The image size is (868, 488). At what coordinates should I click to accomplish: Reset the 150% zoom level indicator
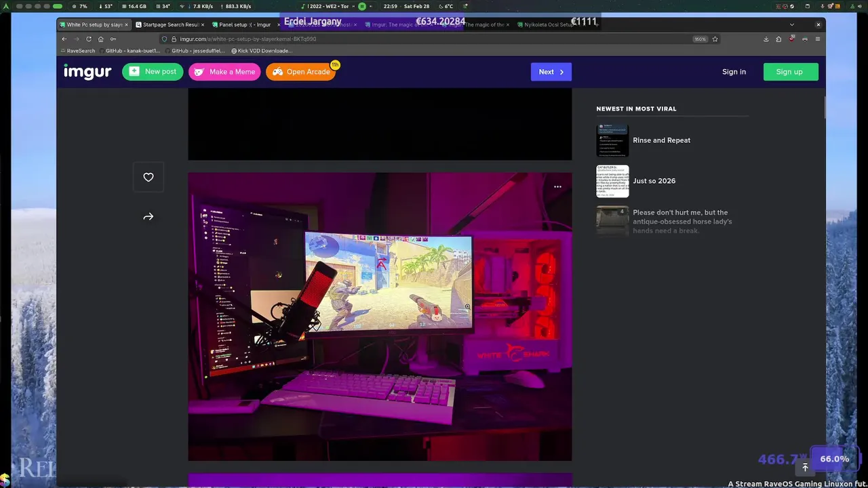pyautogui.click(x=700, y=39)
